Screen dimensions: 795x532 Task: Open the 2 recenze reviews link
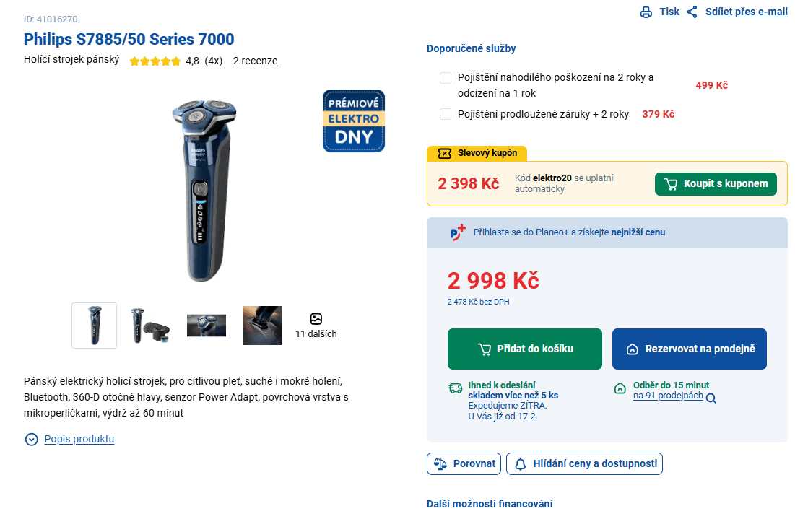click(x=254, y=61)
